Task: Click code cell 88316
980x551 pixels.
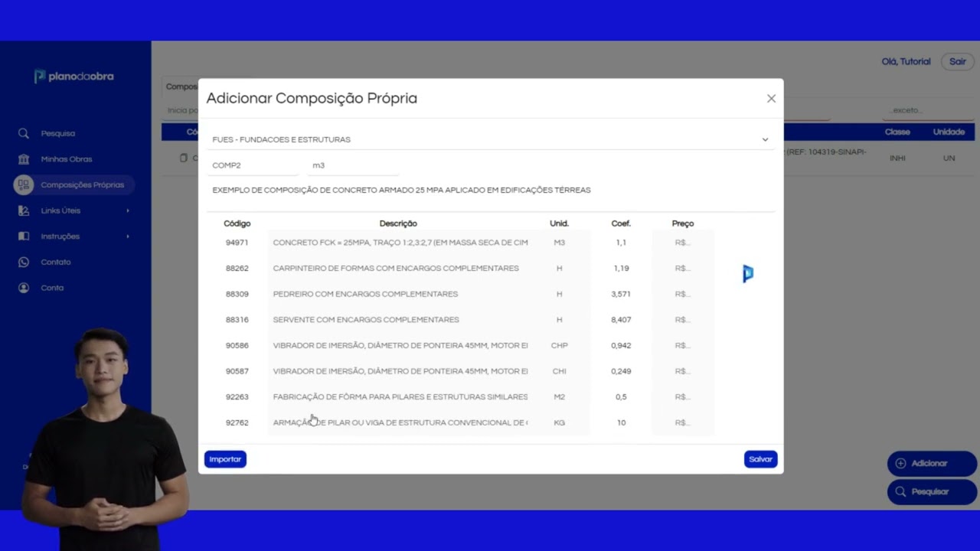Action: point(237,320)
